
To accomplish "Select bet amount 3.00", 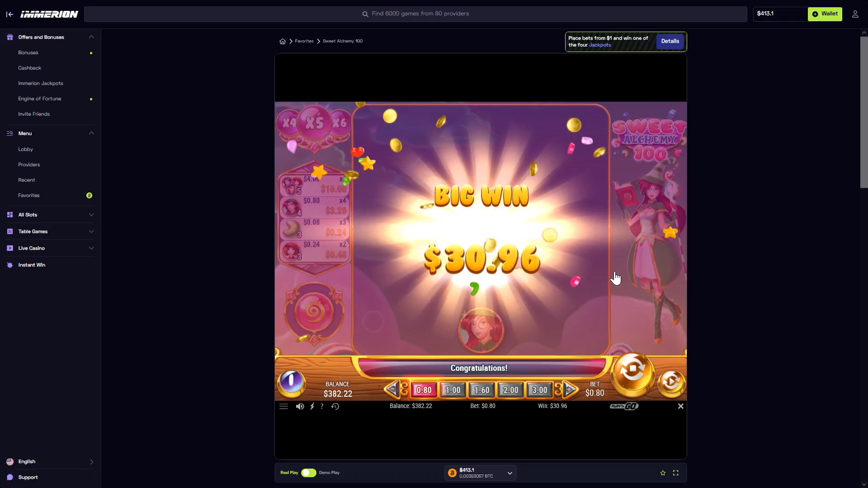I will (539, 389).
